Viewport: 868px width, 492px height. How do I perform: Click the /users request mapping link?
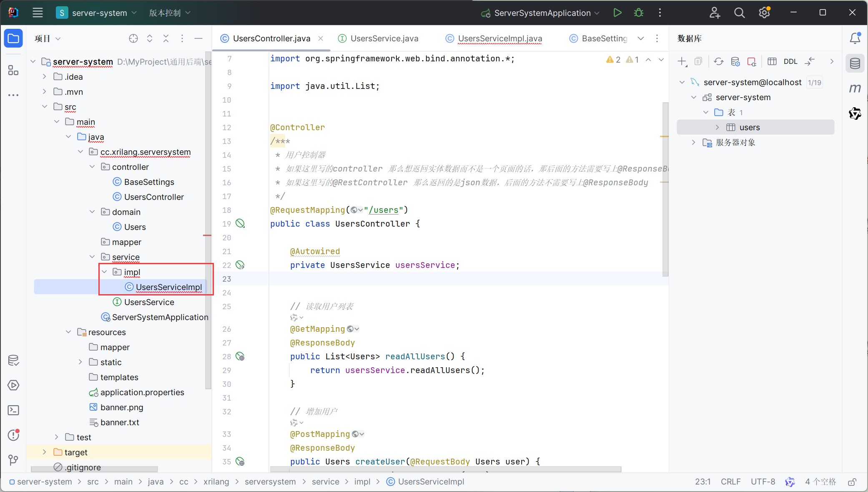click(384, 210)
